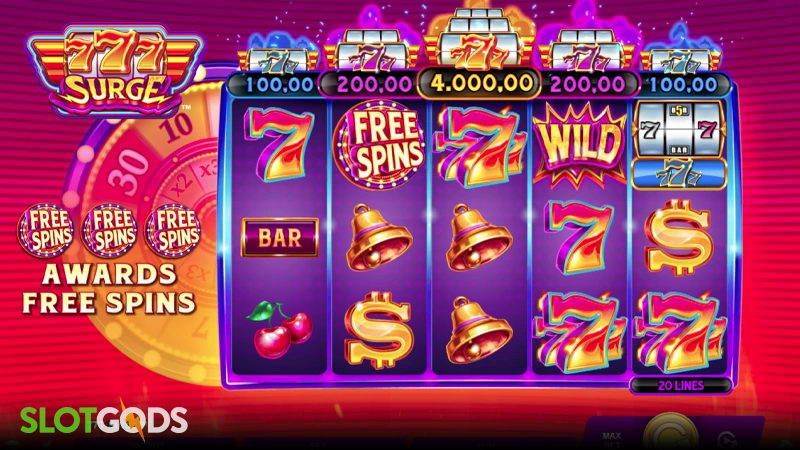Viewport: 800px width, 450px height.
Task: Click the gold spin button
Action: [x=670, y=432]
